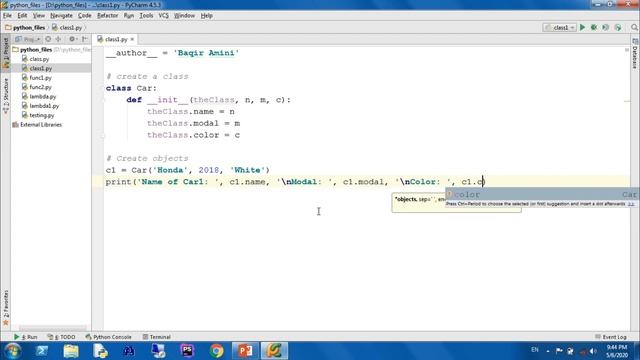
Task: Open the class1 run configuration dropdown
Action: pyautogui.click(x=559, y=27)
